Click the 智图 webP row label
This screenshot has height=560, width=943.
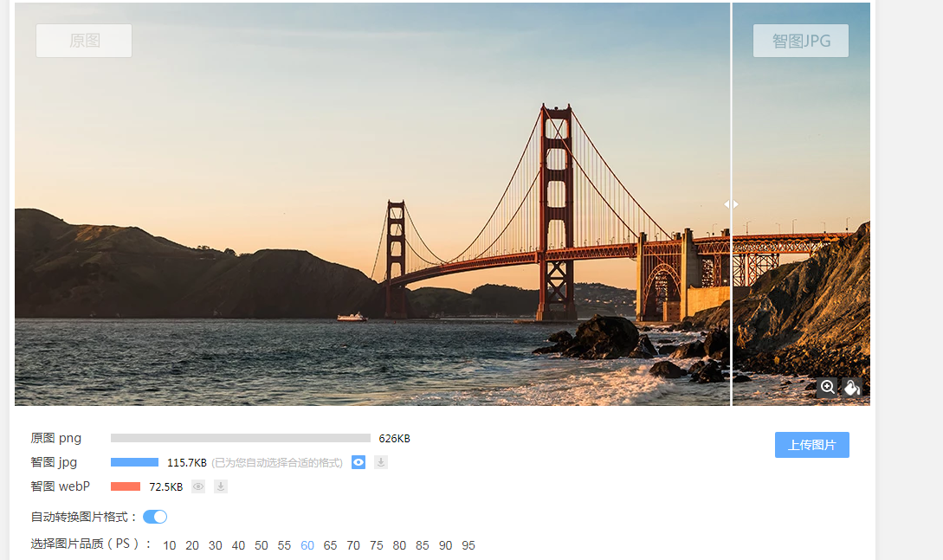coord(60,486)
